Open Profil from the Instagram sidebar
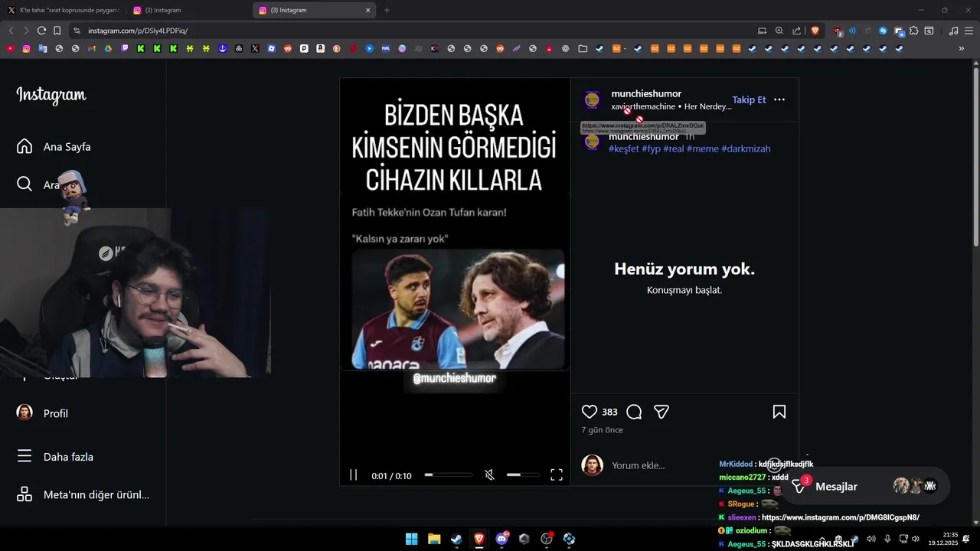The width and height of the screenshot is (980, 551). tap(43, 412)
